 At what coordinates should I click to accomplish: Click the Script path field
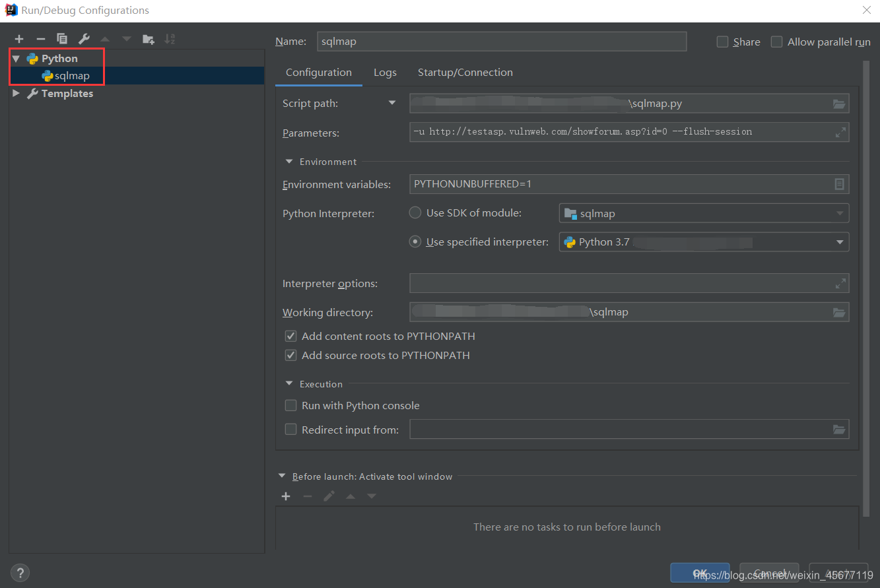[629, 104]
